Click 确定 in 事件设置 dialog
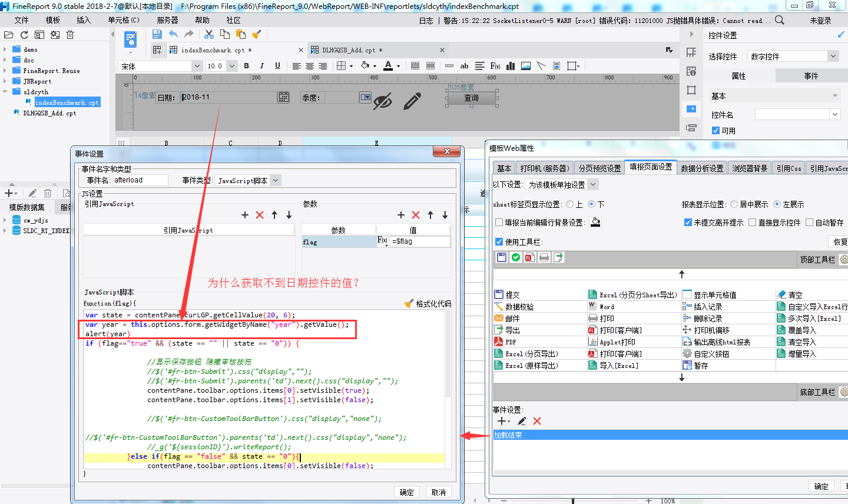 click(x=407, y=492)
